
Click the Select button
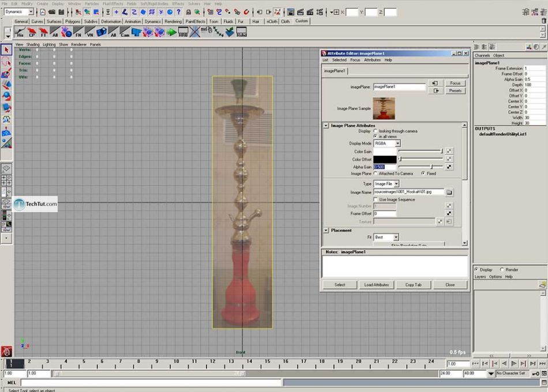click(x=340, y=285)
